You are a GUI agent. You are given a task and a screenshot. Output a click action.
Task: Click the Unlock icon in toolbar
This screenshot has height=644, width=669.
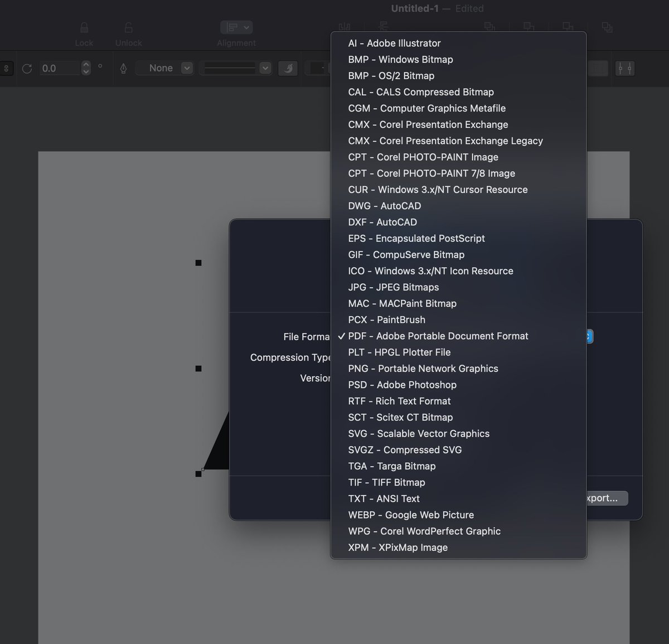coord(128,27)
